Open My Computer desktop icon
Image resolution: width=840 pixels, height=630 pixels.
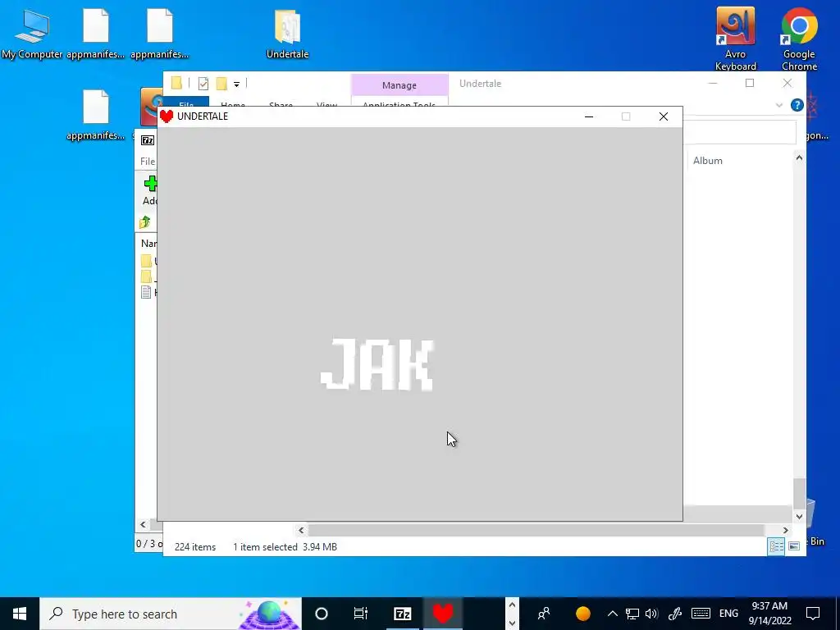click(x=32, y=34)
